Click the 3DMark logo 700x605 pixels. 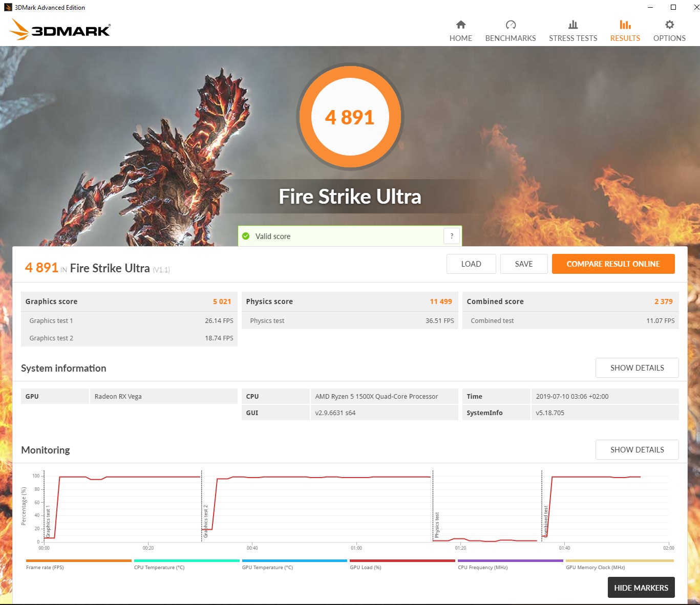pos(60,30)
